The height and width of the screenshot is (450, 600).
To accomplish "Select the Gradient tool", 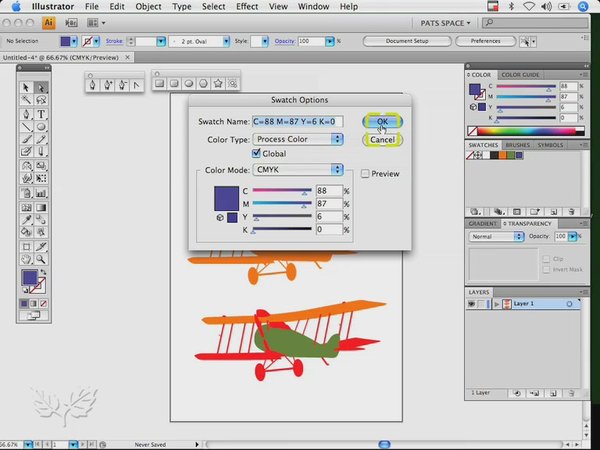I will 41,207.
